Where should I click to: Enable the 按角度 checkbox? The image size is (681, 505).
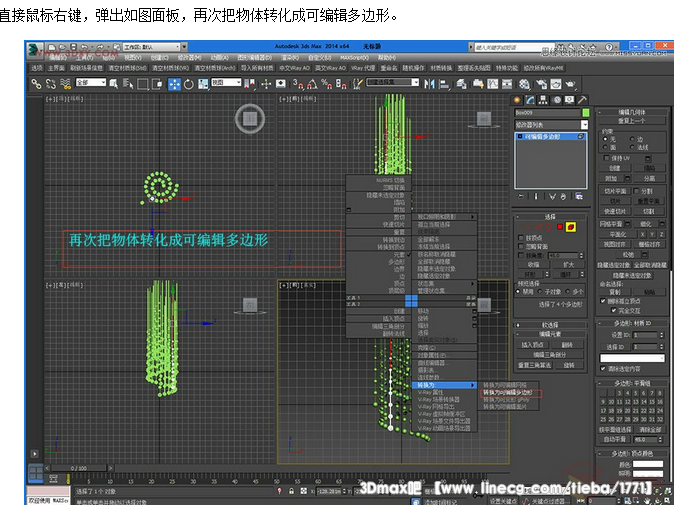coord(521,255)
